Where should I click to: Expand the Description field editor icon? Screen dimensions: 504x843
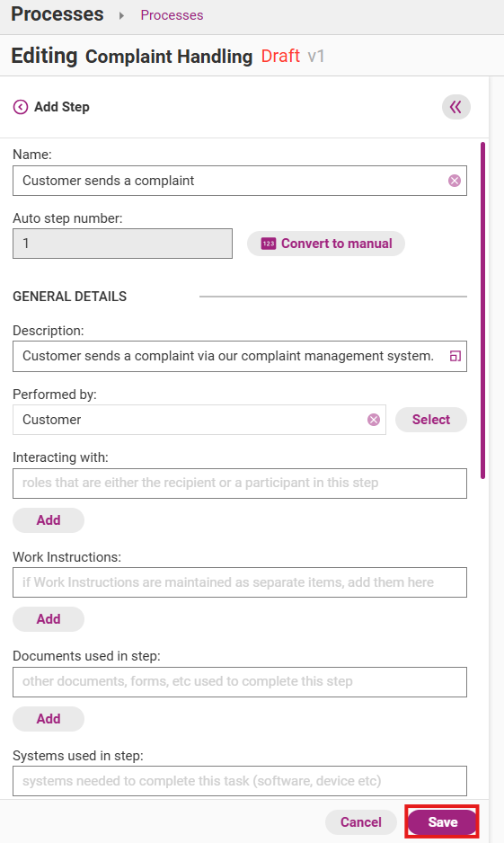455,356
